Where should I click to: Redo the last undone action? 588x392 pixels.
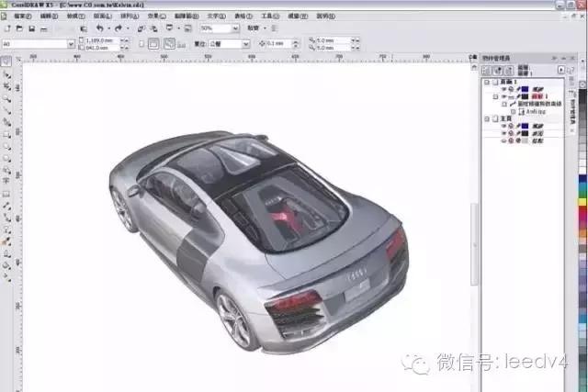119,28
